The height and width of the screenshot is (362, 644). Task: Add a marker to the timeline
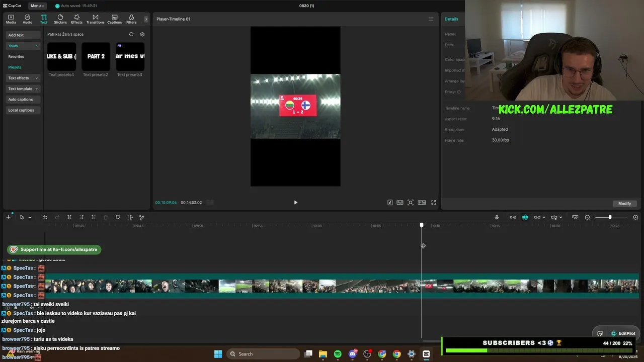[x=118, y=217]
